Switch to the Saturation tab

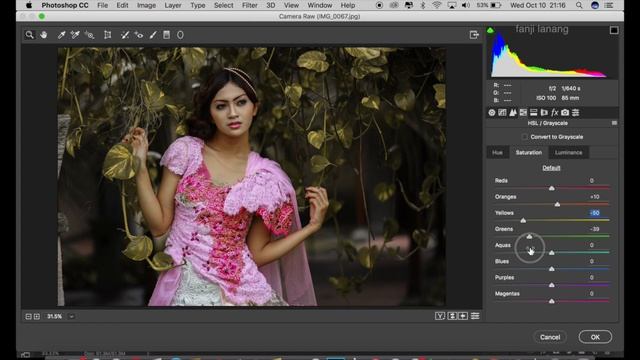point(529,153)
